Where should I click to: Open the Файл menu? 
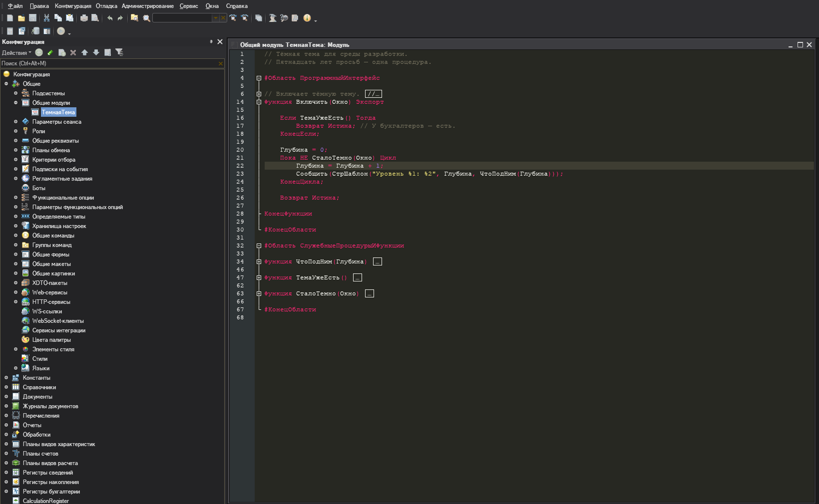(15, 6)
